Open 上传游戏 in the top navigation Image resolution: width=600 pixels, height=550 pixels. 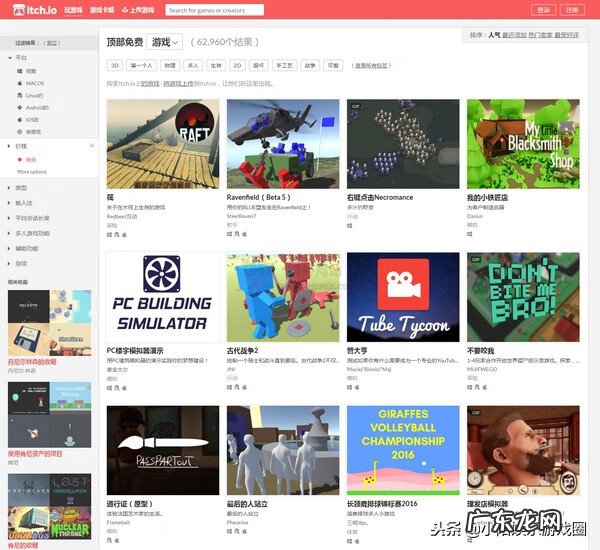(x=142, y=10)
